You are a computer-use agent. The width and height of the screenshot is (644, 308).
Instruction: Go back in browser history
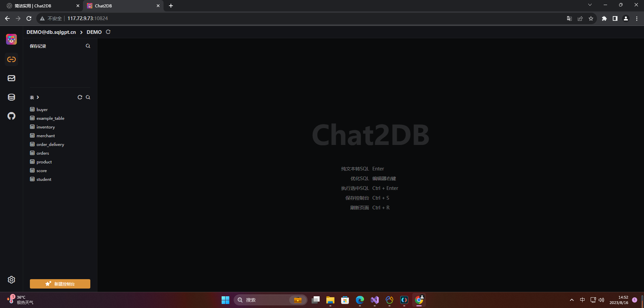click(7, 18)
